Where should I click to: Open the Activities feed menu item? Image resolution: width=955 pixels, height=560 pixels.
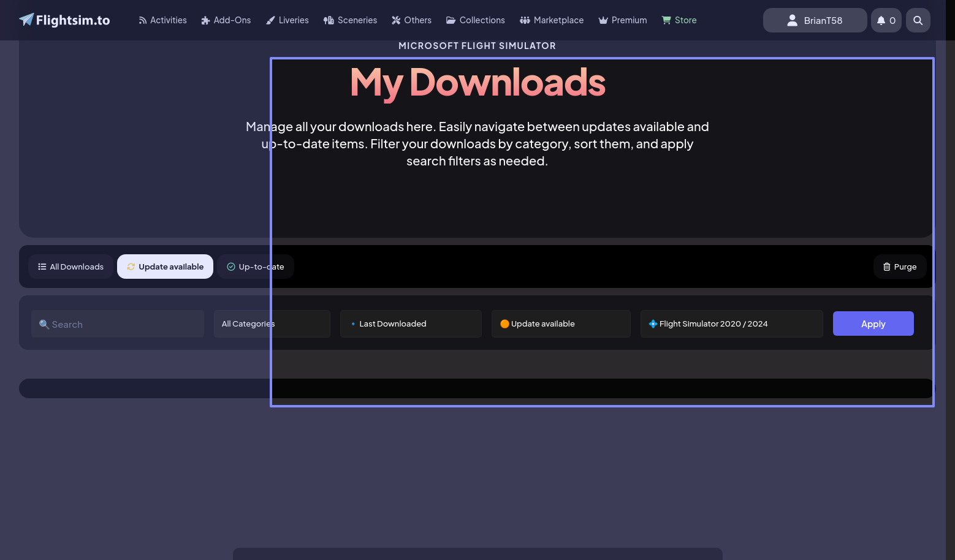(162, 20)
